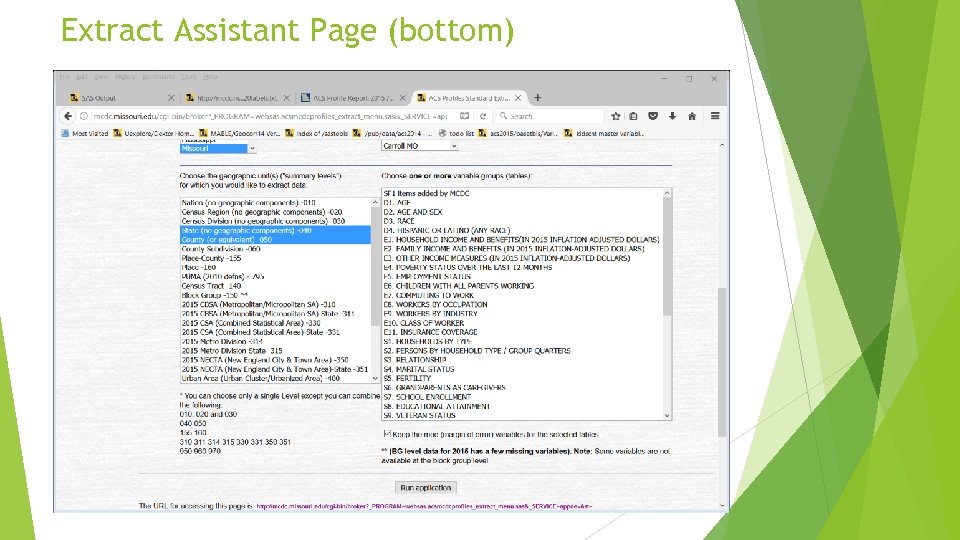Click the site information icon in address bar
Viewport: 960px width, 540px height.
point(84,116)
